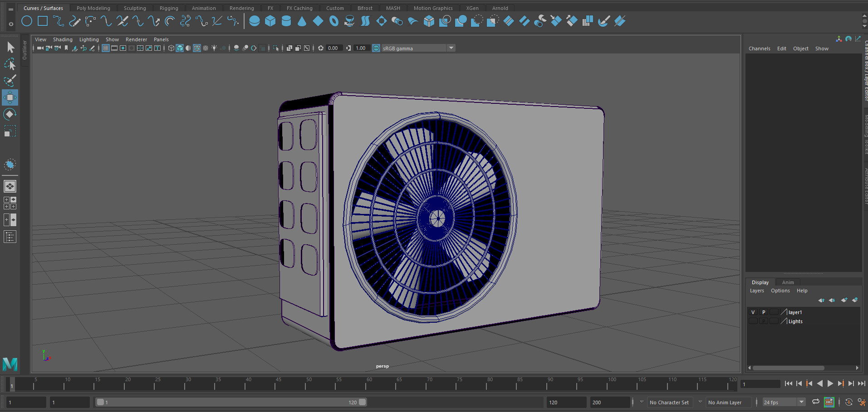Activate the Move tool in the toolbox

(10, 97)
